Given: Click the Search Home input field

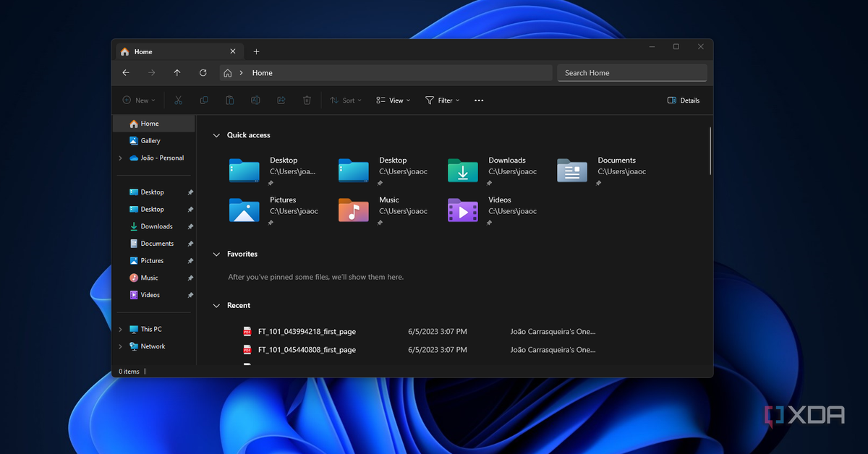Looking at the screenshot, I should click(631, 73).
